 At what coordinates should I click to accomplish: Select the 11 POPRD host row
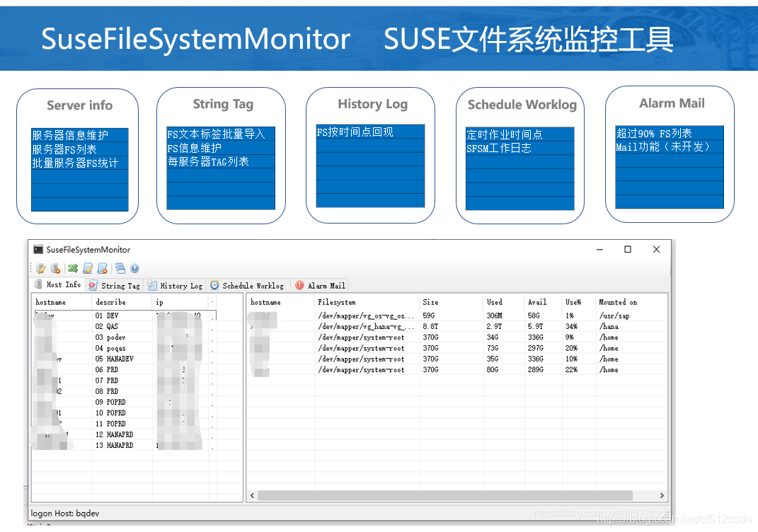125,424
